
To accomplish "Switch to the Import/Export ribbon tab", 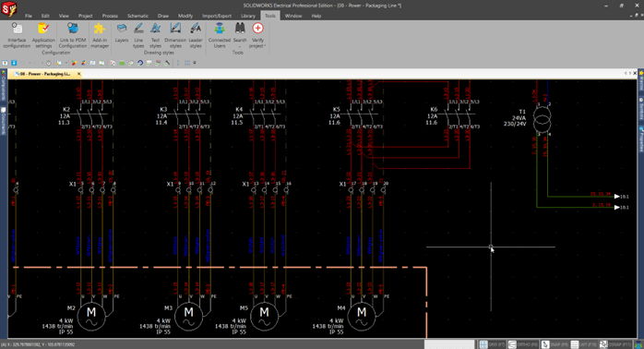I will [x=217, y=16].
